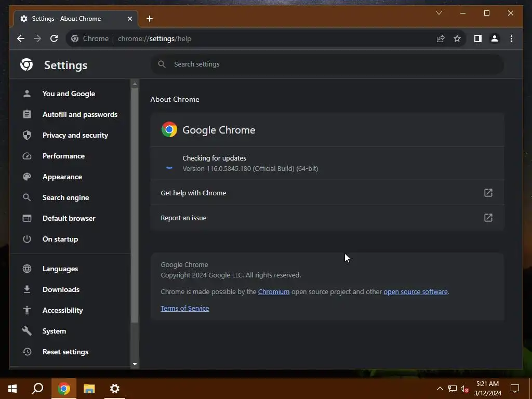
Task: Click the Search settings input field
Action: (x=327, y=64)
